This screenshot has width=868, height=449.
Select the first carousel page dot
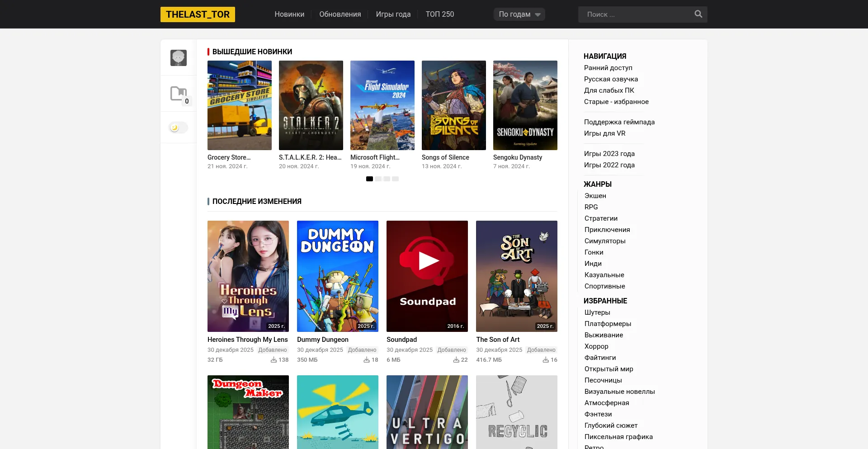(369, 179)
